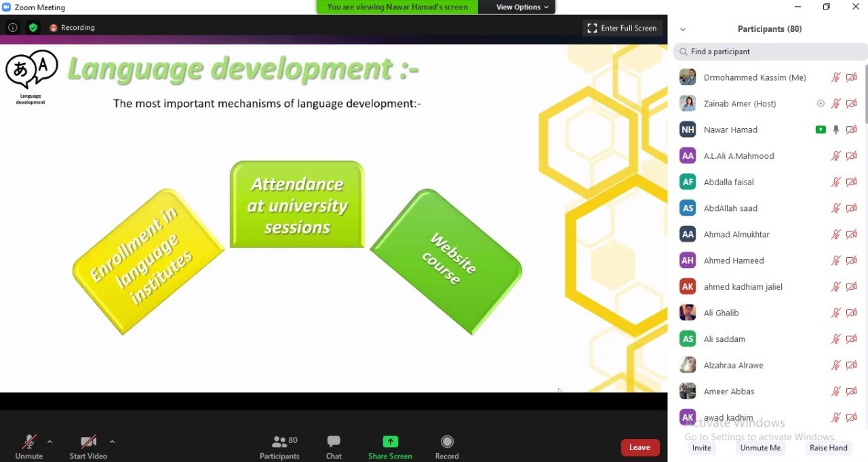Click the green encryption shield icon
Image resolution: width=868 pixels, height=462 pixels.
[33, 28]
